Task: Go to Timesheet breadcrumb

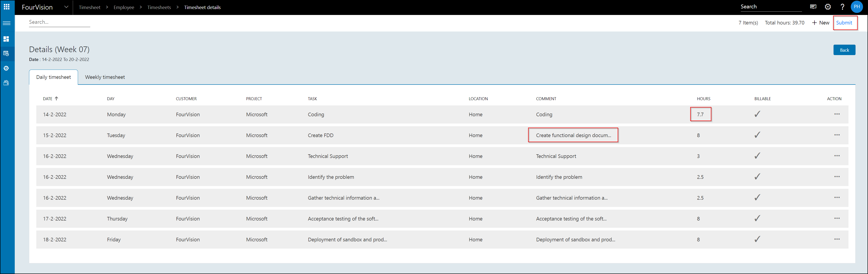Action: tap(89, 7)
